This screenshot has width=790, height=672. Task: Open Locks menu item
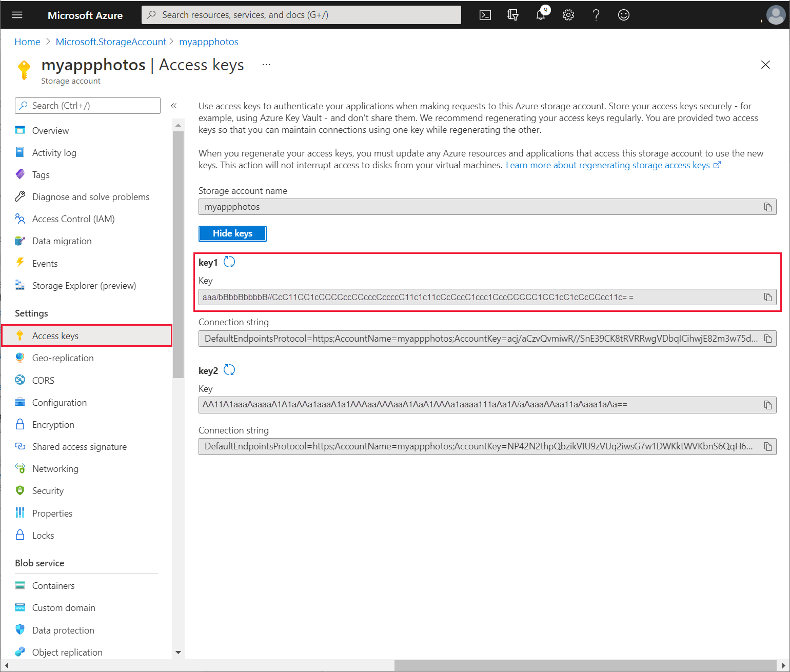click(43, 536)
